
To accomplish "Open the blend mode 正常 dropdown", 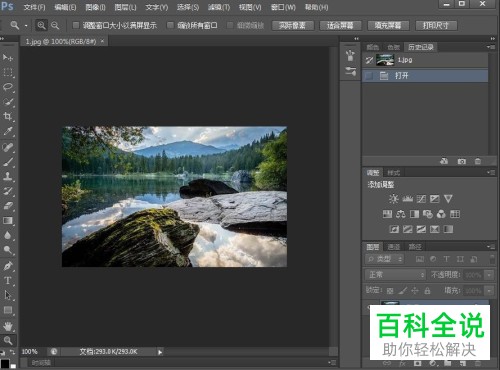I will coord(395,275).
